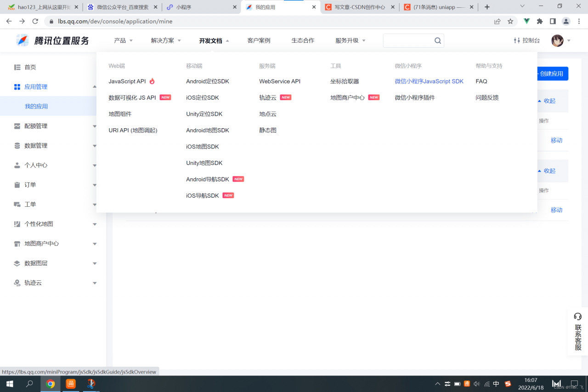Expand 数据图层 sidebar section arrow
588x392 pixels.
(x=95, y=264)
